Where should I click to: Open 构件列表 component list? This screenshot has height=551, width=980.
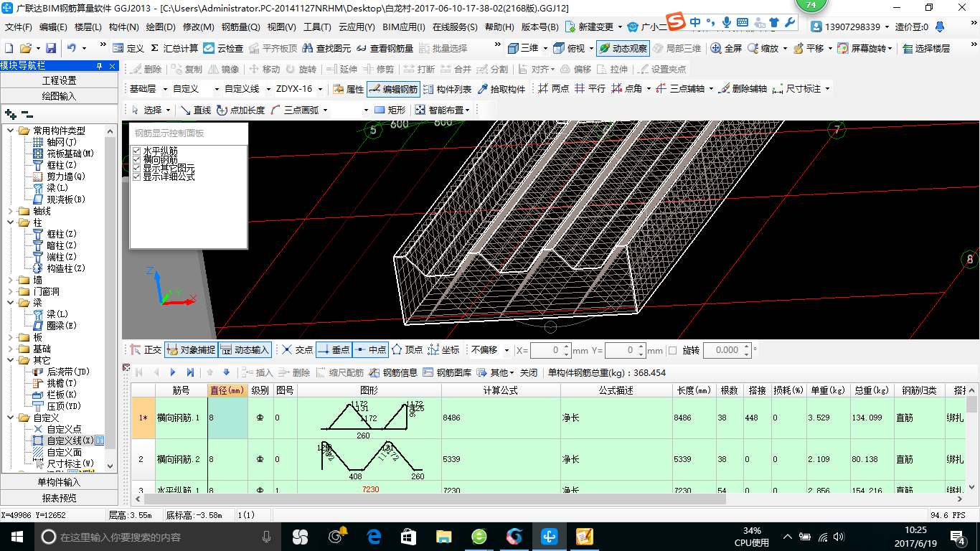tap(447, 89)
